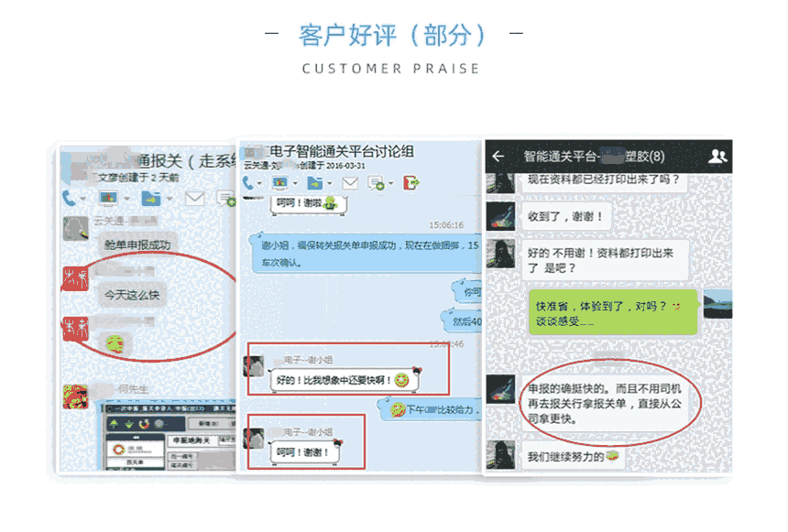Click the folder transfer icon in left chat toolbar
Screen dimensions: 788x532
(x=150, y=198)
